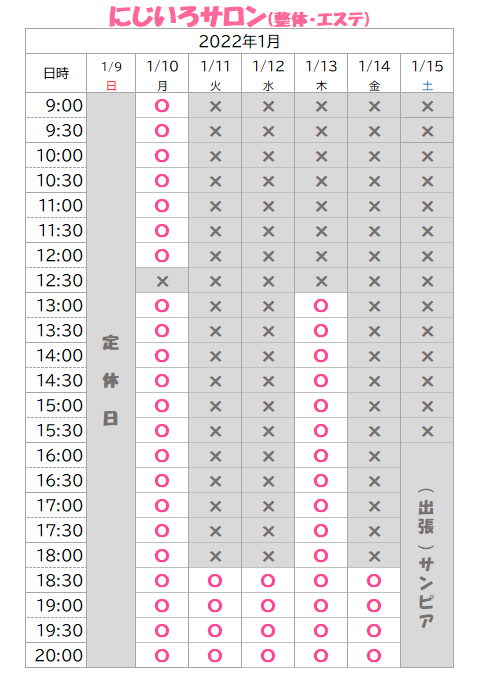Screen dimensions: 479x693
Task: Click the (出張)サンピア block on Saturday
Action: coord(427,555)
